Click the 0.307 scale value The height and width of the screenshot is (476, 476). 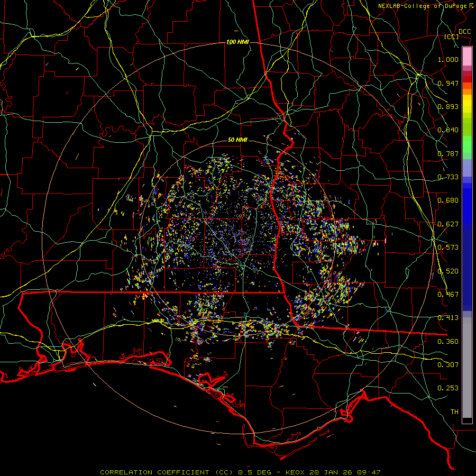(448, 365)
